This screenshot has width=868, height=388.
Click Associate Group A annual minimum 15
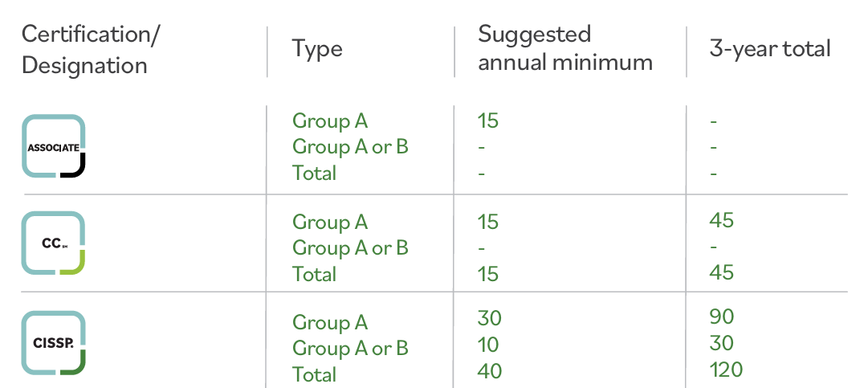487,121
